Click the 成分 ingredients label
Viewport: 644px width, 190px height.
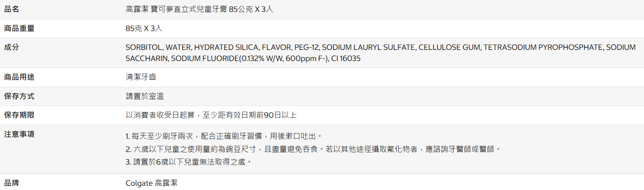point(12,47)
